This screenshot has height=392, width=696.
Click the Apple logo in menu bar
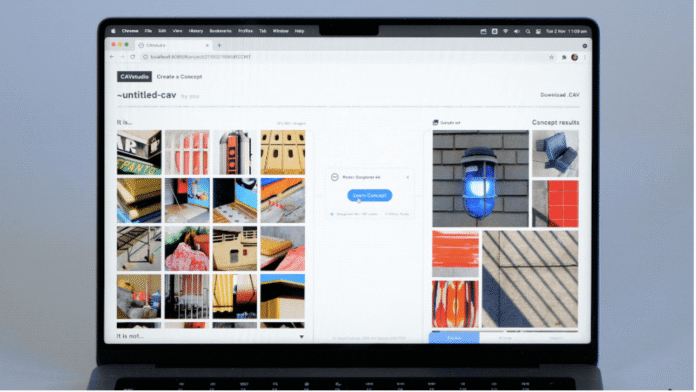point(113,31)
